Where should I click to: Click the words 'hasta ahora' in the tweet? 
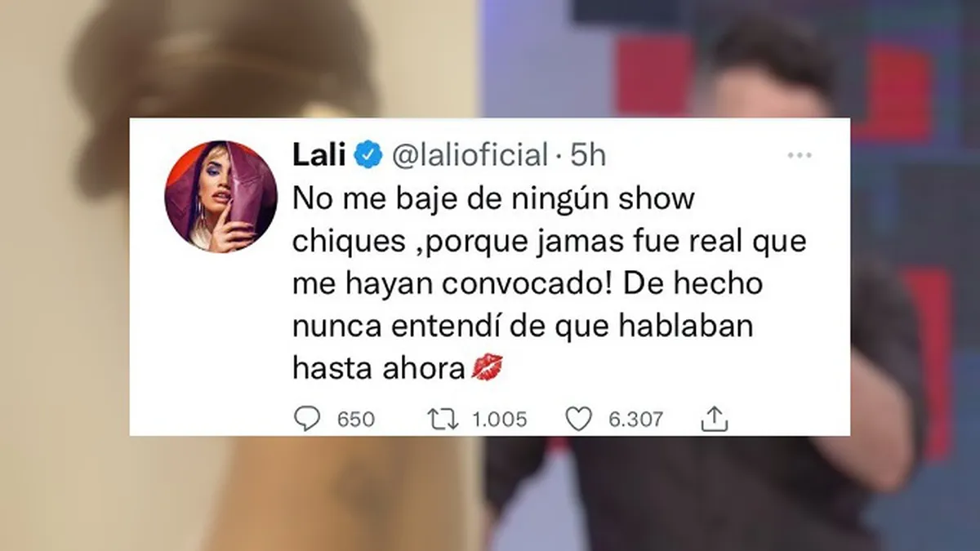tap(378, 369)
